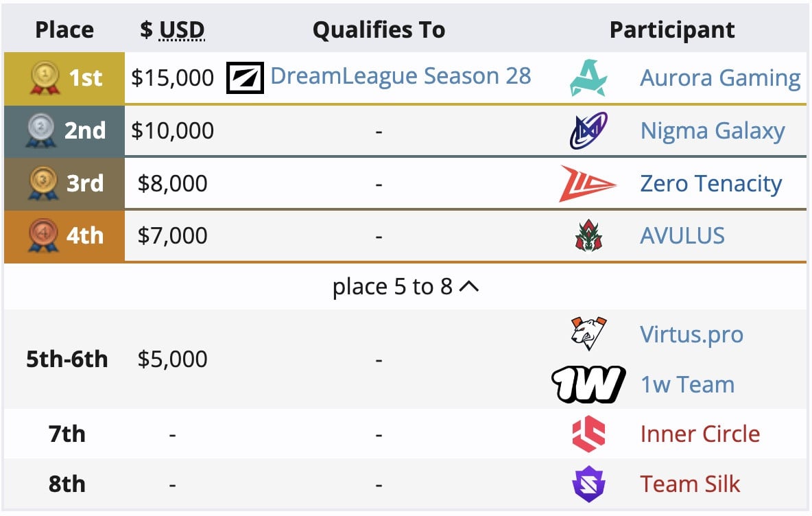Click the Virtus.pro bear logo

(588, 334)
